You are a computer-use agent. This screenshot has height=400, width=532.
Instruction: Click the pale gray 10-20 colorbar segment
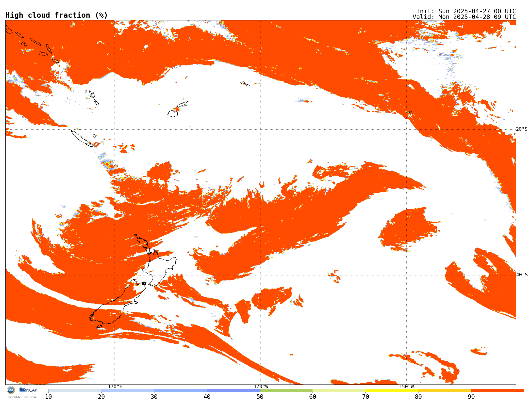pos(75,391)
